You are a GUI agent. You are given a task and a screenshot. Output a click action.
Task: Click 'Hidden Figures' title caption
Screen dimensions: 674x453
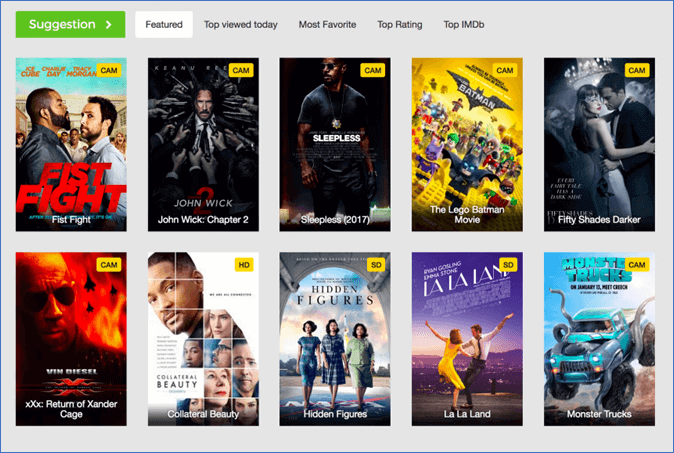pos(335,414)
